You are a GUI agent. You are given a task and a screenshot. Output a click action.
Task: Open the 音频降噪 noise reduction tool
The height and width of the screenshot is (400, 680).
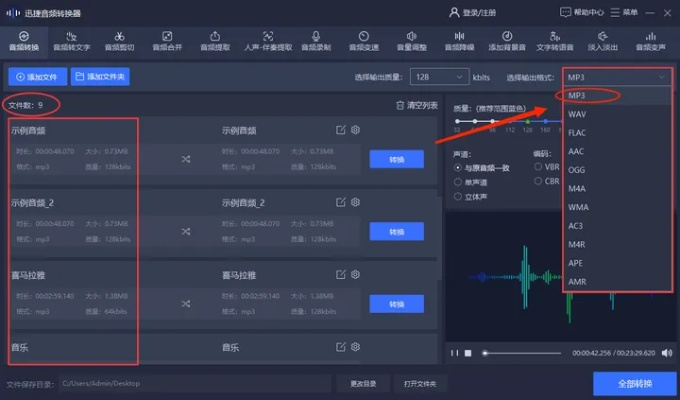[459, 42]
